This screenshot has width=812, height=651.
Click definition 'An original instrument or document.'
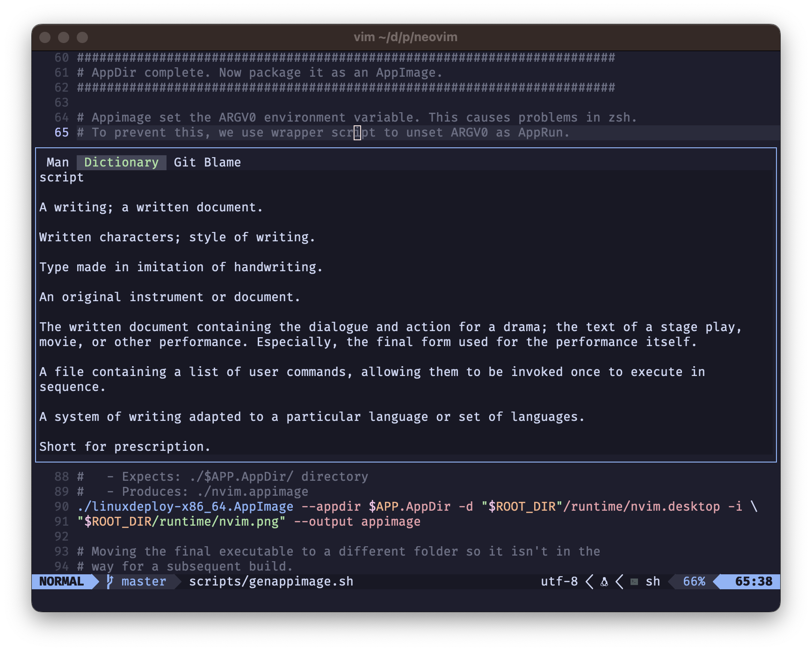click(170, 297)
